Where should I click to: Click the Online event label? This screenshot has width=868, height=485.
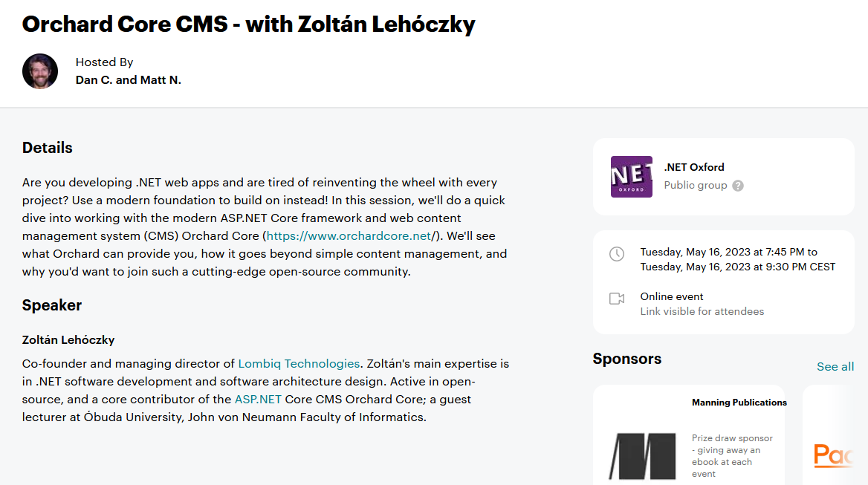[x=672, y=296]
